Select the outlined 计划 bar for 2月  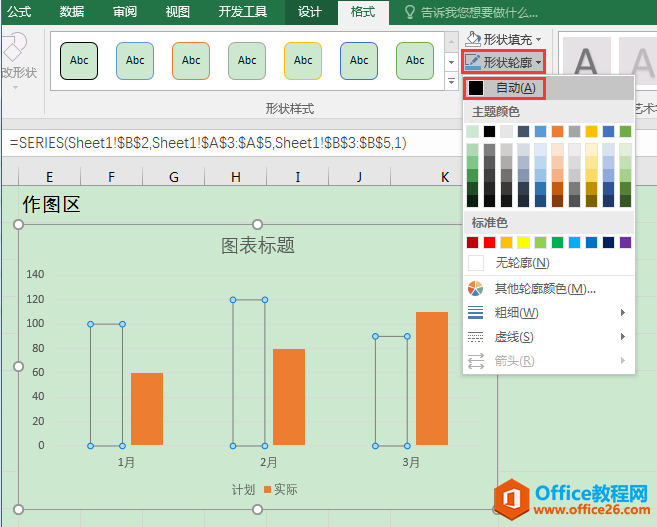click(249, 373)
